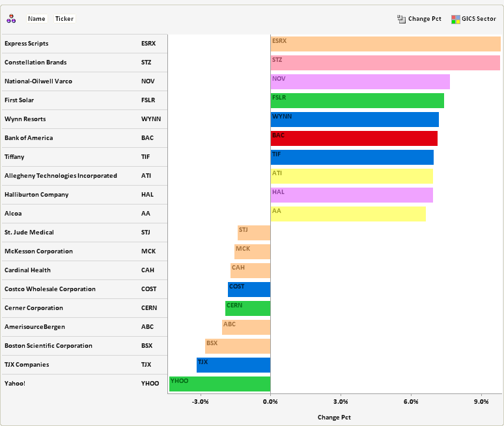Select the FSLR green bar
This screenshot has height=426, width=504.
point(357,100)
